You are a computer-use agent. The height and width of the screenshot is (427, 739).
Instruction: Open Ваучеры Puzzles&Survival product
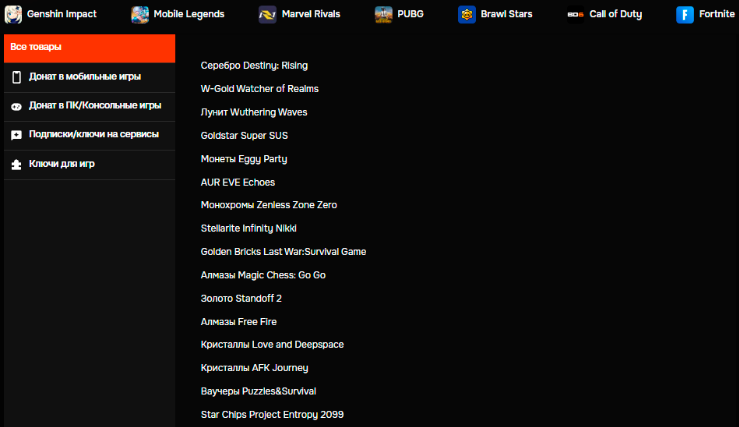259,391
